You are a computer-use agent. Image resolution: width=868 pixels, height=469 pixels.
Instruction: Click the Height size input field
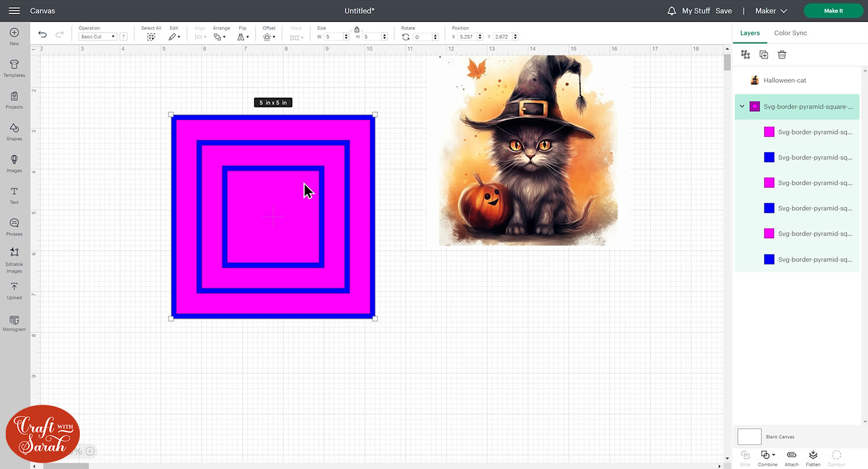(372, 37)
